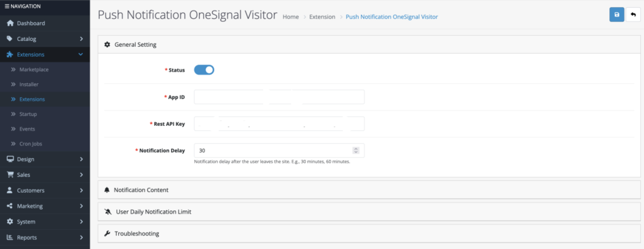Expand the Design menu chevron

pos(81,159)
